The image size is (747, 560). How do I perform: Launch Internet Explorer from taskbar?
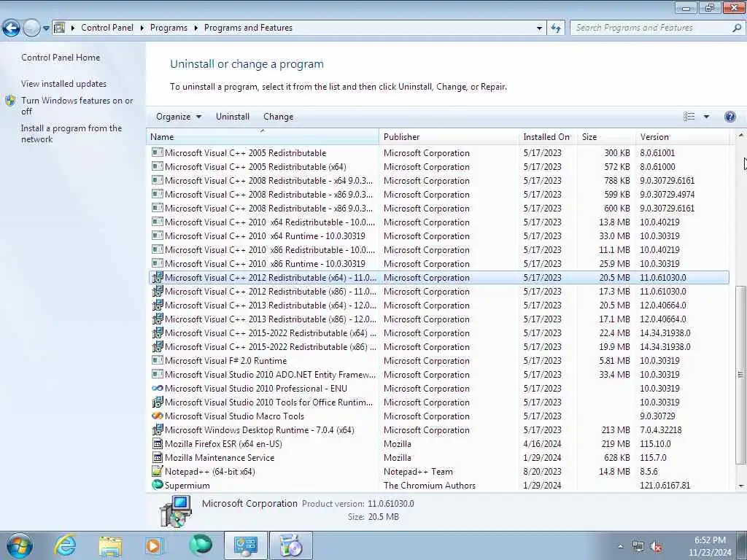click(65, 545)
